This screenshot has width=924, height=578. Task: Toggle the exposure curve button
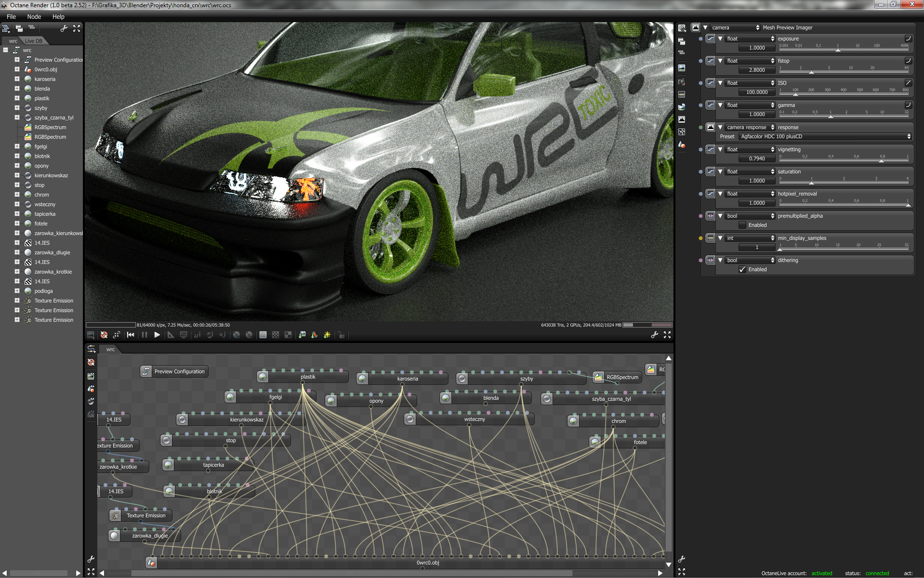[x=908, y=39]
